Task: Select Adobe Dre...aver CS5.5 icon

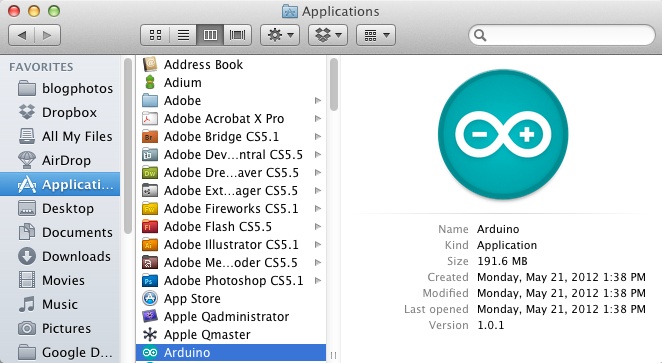Action: pyautogui.click(x=150, y=173)
